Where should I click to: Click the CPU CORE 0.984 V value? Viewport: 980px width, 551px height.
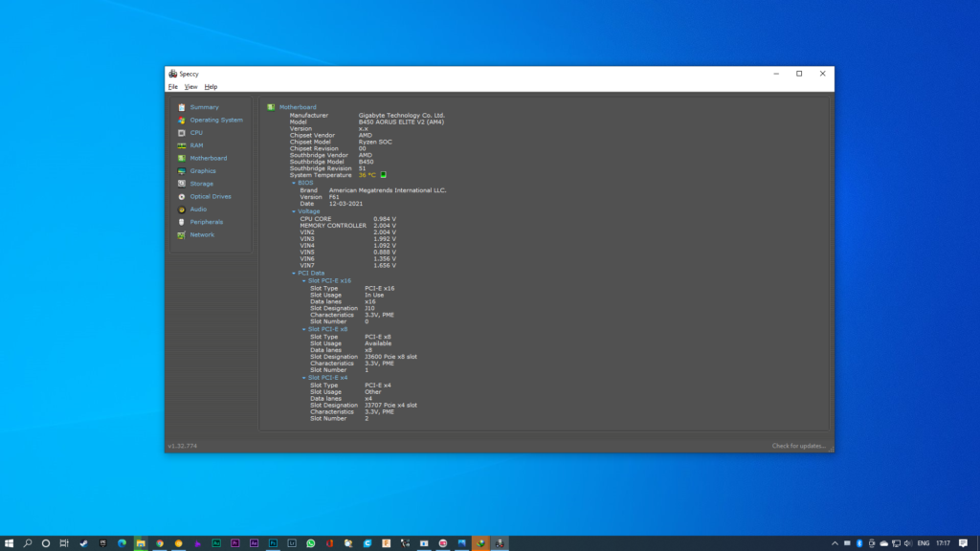coord(385,219)
